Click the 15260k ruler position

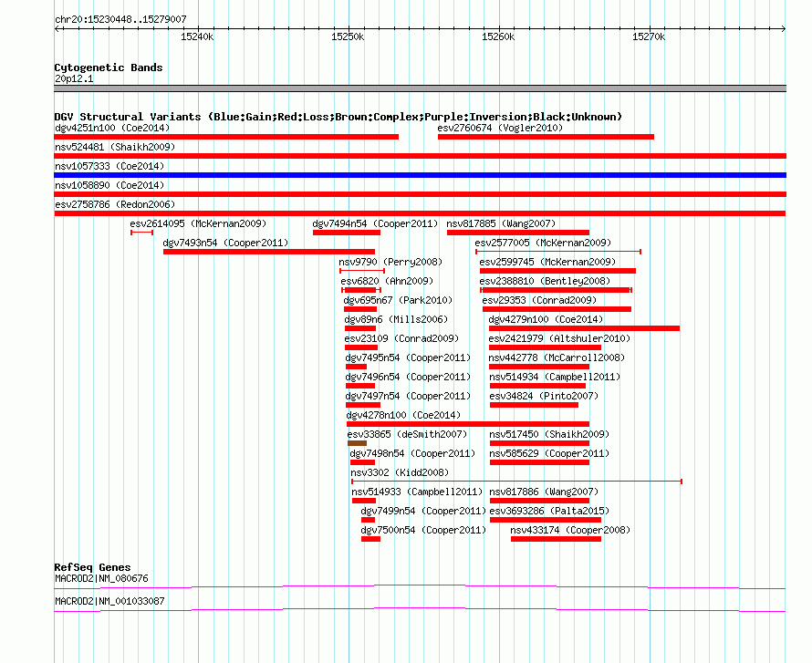click(498, 36)
